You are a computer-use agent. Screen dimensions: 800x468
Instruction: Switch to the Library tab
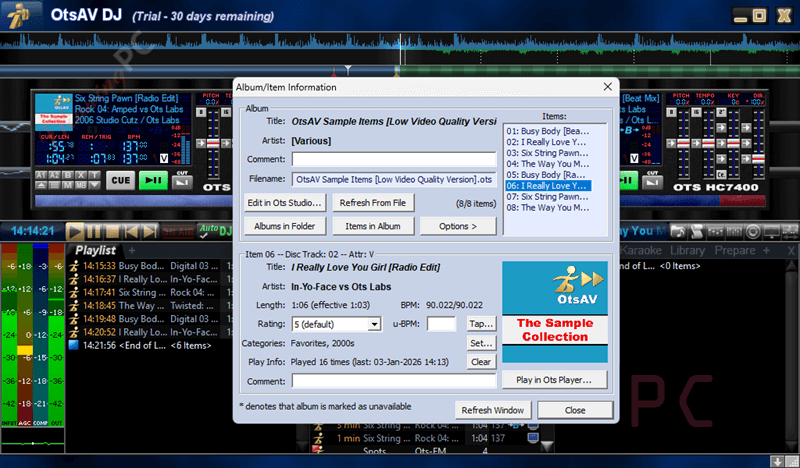click(688, 250)
